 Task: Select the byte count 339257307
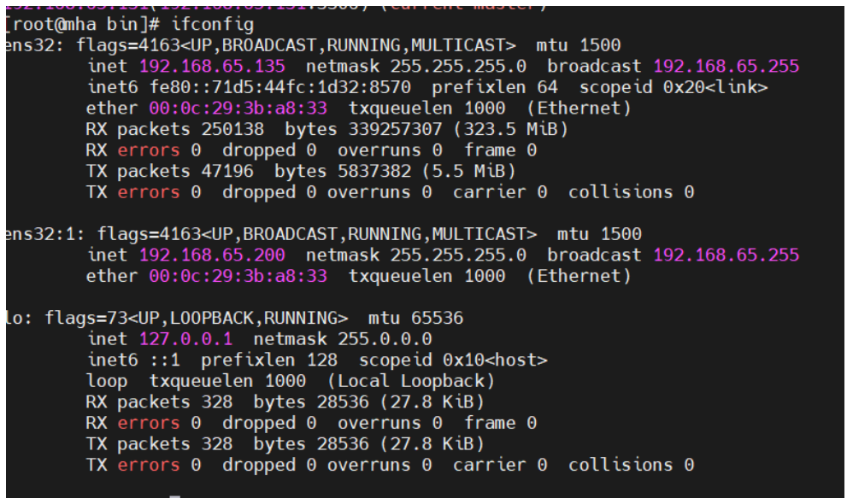tap(395, 130)
